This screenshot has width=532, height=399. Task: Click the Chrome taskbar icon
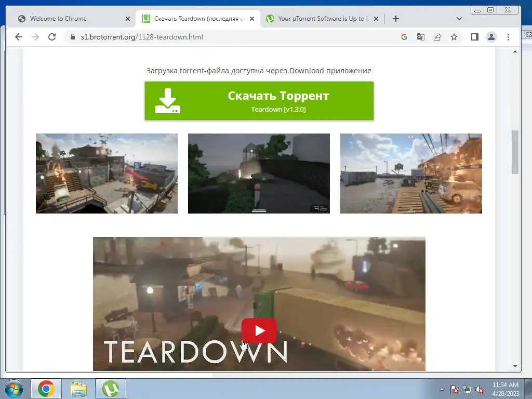click(x=46, y=389)
